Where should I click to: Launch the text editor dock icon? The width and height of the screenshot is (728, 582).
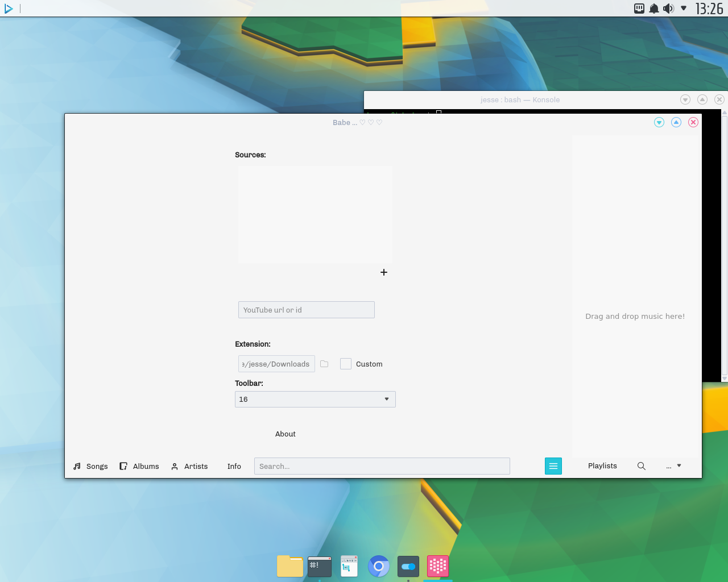(x=349, y=566)
